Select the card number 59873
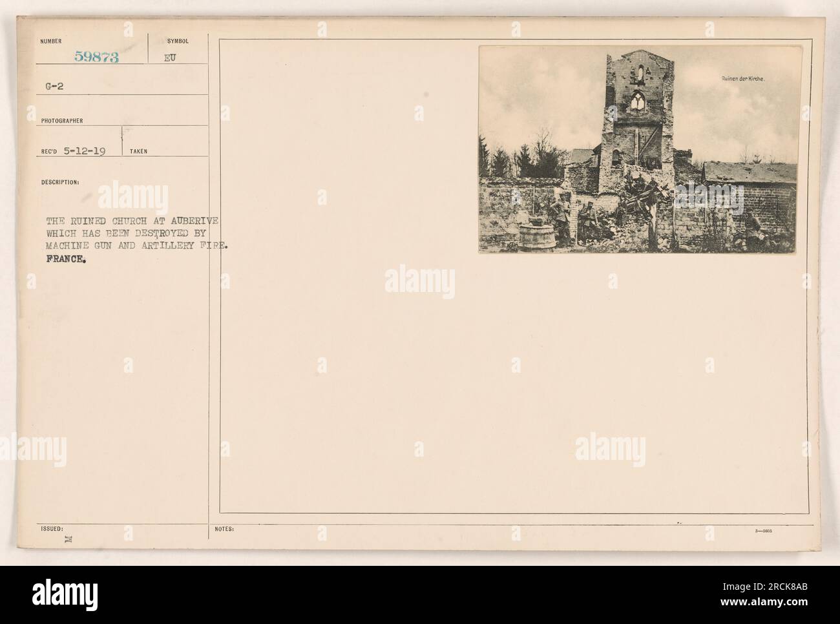Viewport: 840px width, 624px height. 96,57
